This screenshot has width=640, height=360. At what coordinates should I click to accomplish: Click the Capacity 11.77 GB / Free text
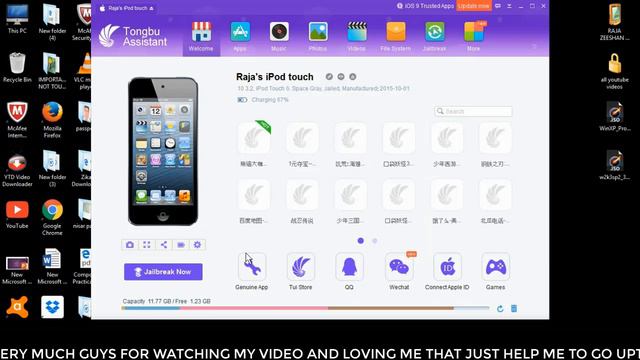[x=166, y=301]
